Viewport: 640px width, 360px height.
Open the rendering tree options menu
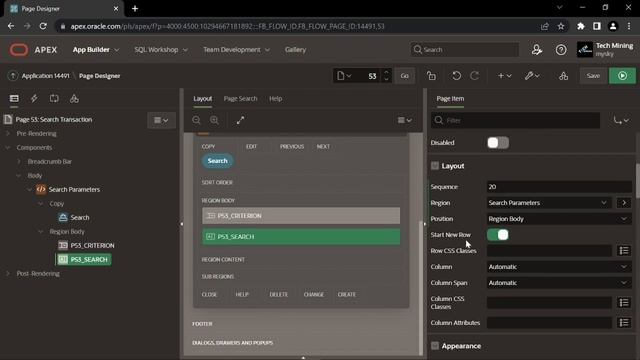pos(161,120)
